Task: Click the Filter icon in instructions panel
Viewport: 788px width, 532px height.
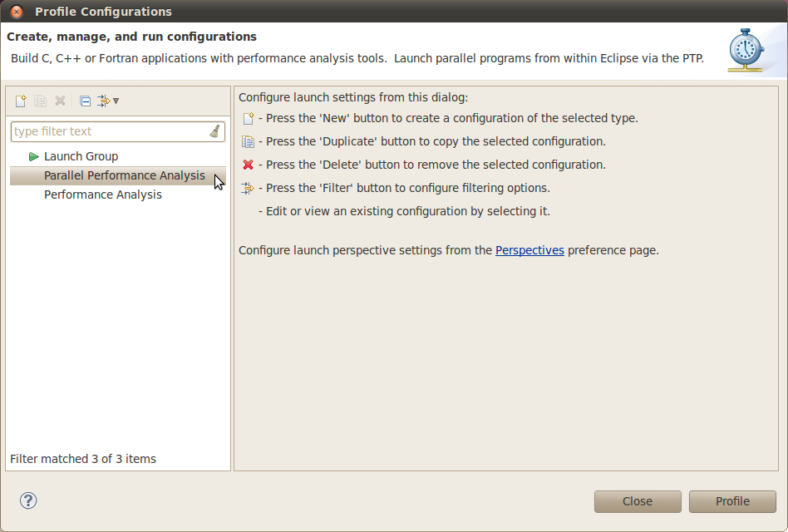Action: (248, 188)
